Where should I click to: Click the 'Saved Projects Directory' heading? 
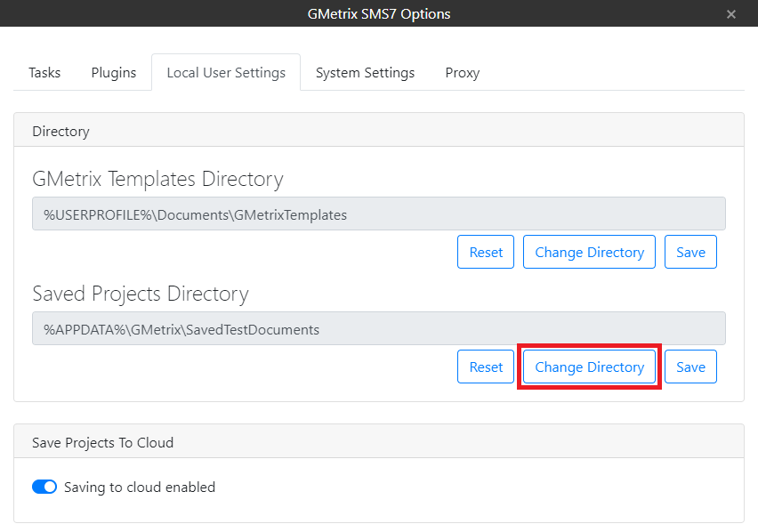tap(141, 294)
